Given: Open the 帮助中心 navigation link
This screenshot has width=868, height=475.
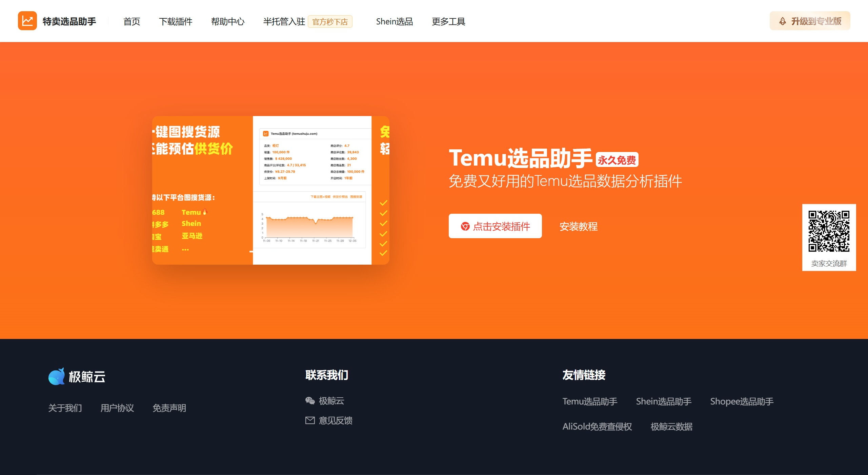Looking at the screenshot, I should [x=228, y=21].
